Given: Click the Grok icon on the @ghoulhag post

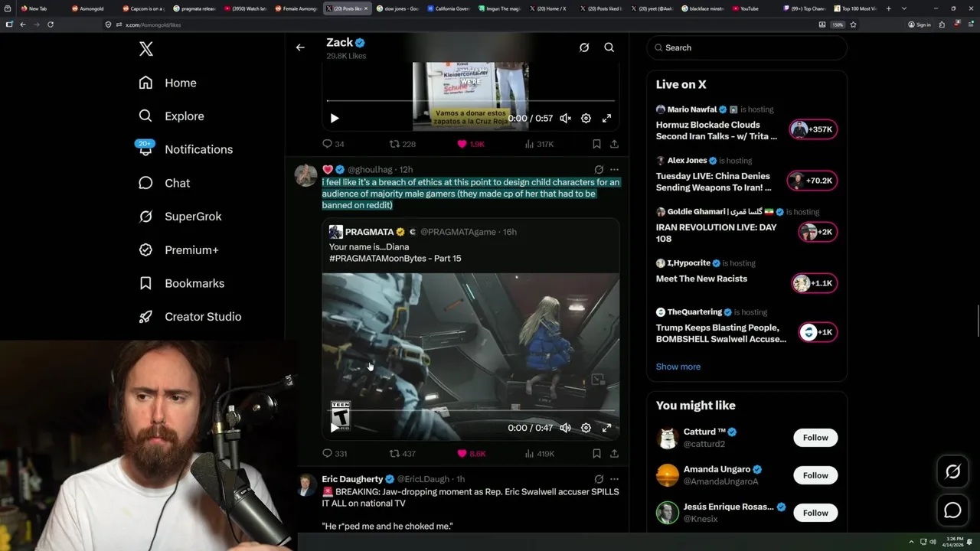Looking at the screenshot, I should point(599,169).
